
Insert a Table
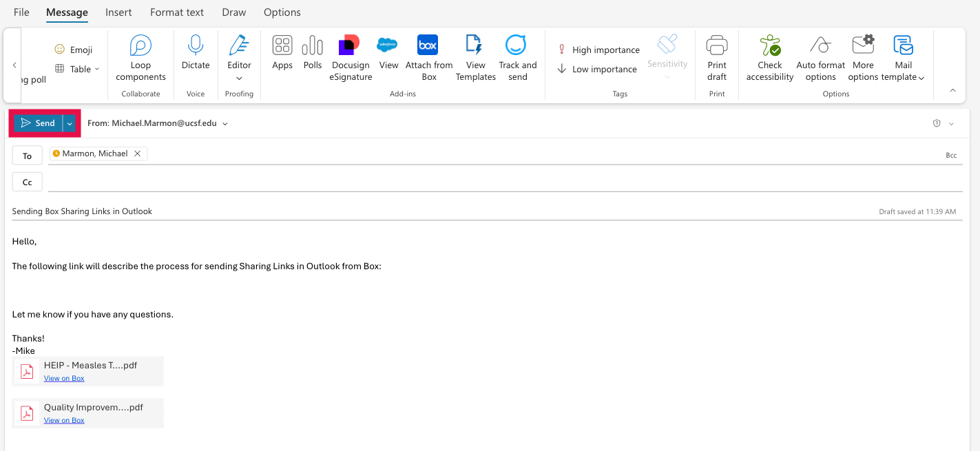(x=73, y=69)
